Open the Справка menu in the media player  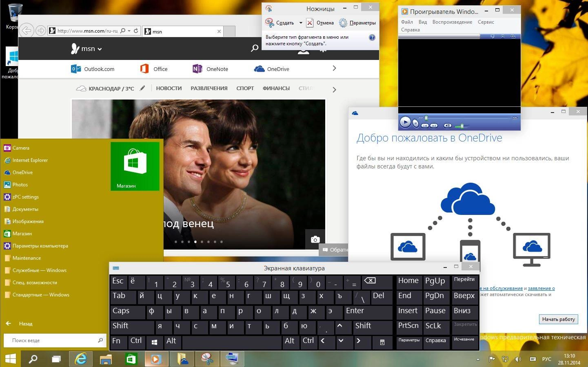tap(410, 30)
